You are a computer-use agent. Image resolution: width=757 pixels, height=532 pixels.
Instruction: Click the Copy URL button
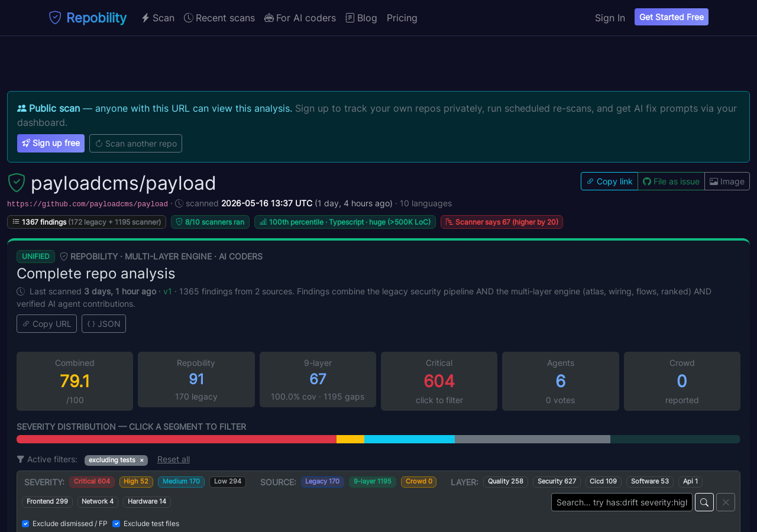[47, 324]
